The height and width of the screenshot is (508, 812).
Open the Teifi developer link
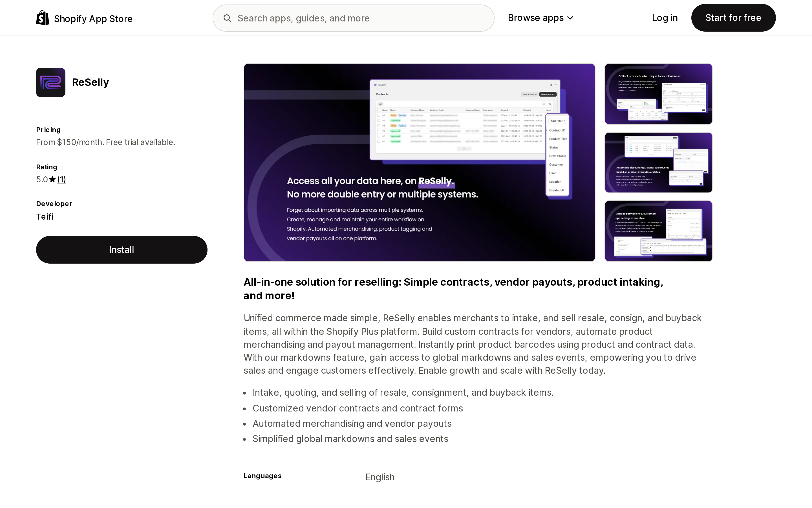click(x=45, y=217)
